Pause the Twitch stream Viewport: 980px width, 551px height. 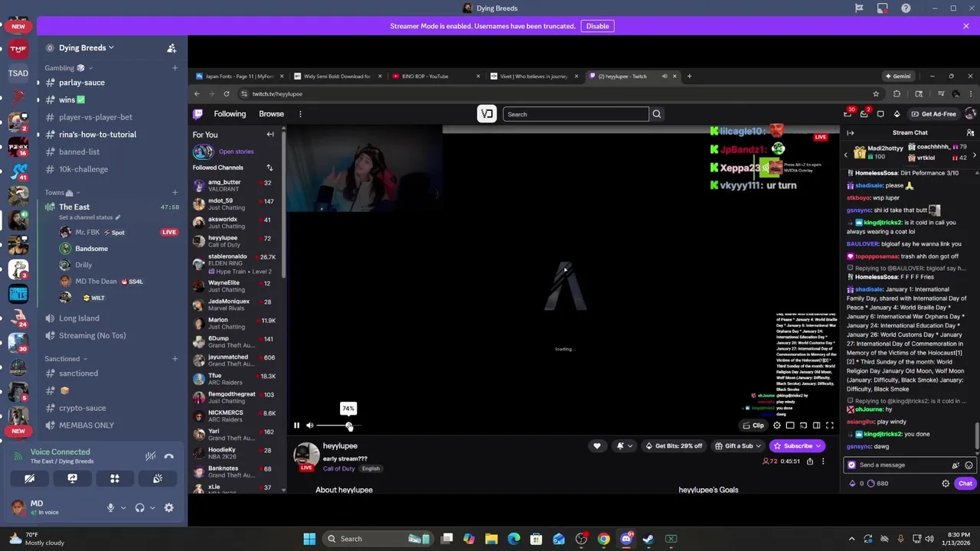(x=297, y=425)
